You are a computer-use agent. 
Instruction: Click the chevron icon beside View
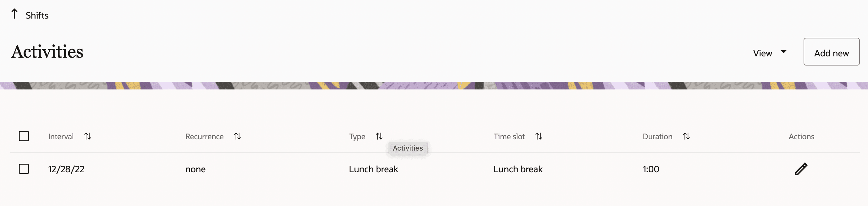point(784,52)
